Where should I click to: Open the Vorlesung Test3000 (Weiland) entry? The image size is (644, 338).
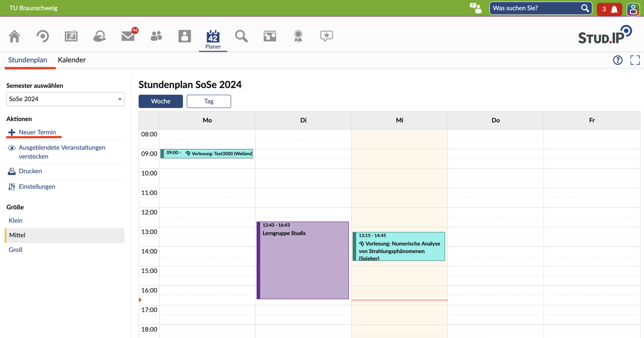207,154
